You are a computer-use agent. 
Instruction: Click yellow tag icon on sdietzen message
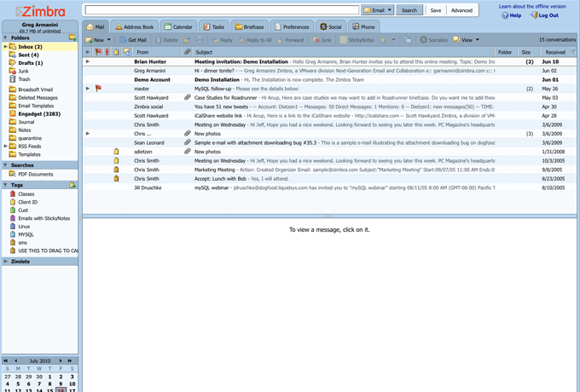116,152
